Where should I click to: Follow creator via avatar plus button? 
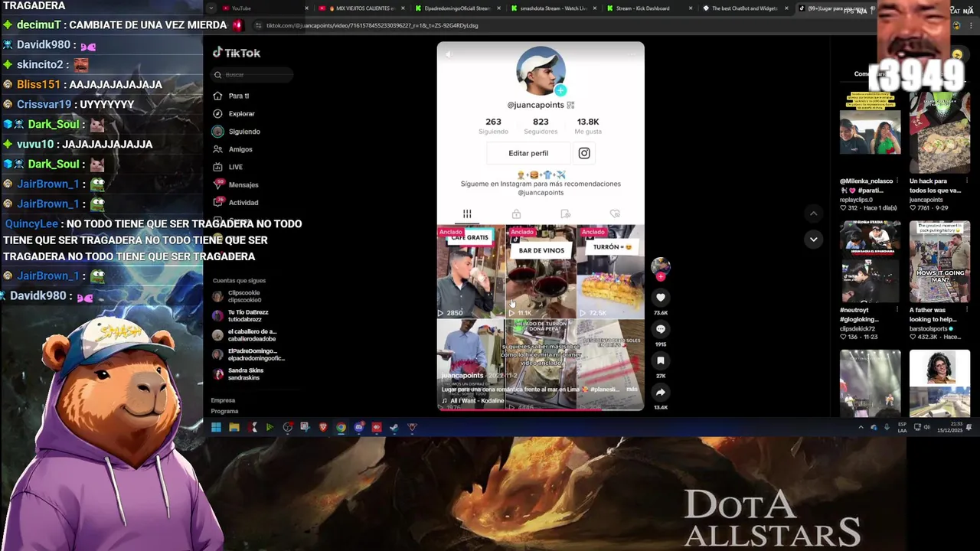[x=661, y=277]
